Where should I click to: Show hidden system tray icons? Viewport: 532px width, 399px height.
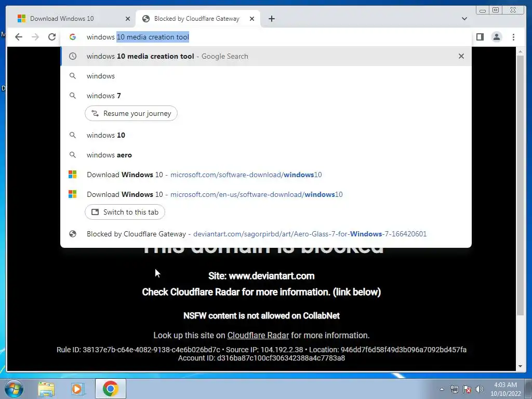tap(442, 389)
